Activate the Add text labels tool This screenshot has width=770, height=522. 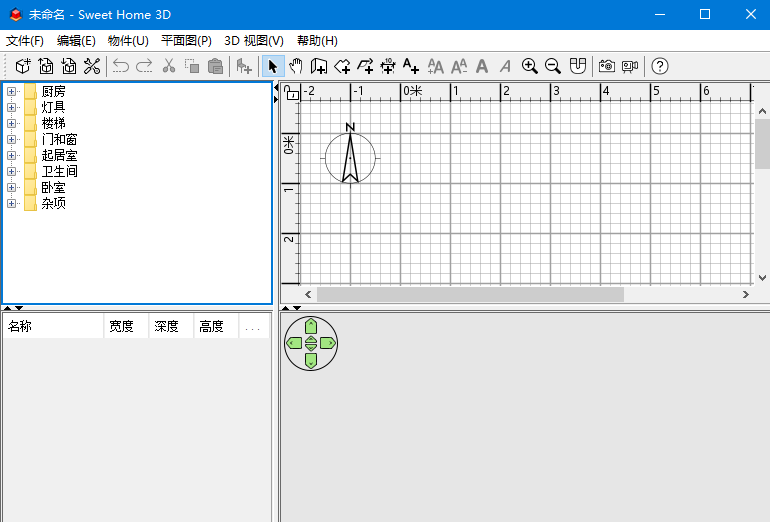pos(411,66)
